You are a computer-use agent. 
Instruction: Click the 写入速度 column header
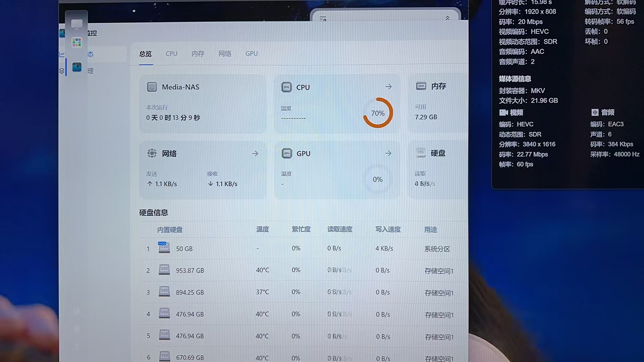coord(388,230)
